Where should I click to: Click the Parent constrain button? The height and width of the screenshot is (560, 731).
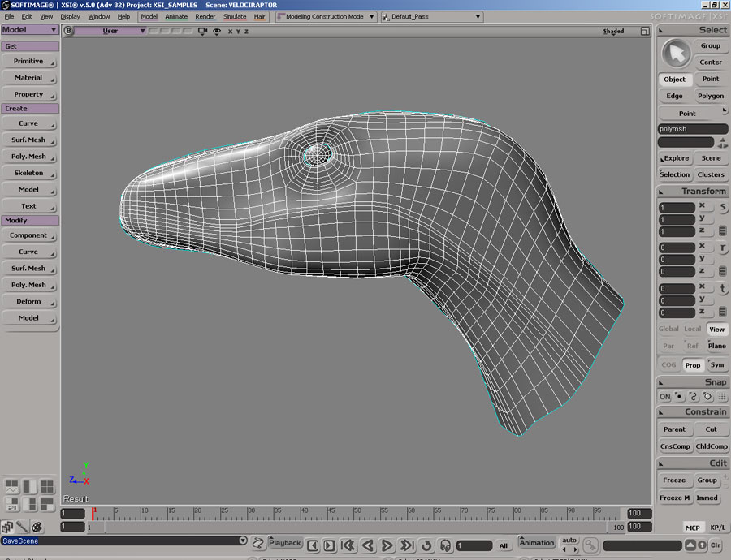[674, 429]
